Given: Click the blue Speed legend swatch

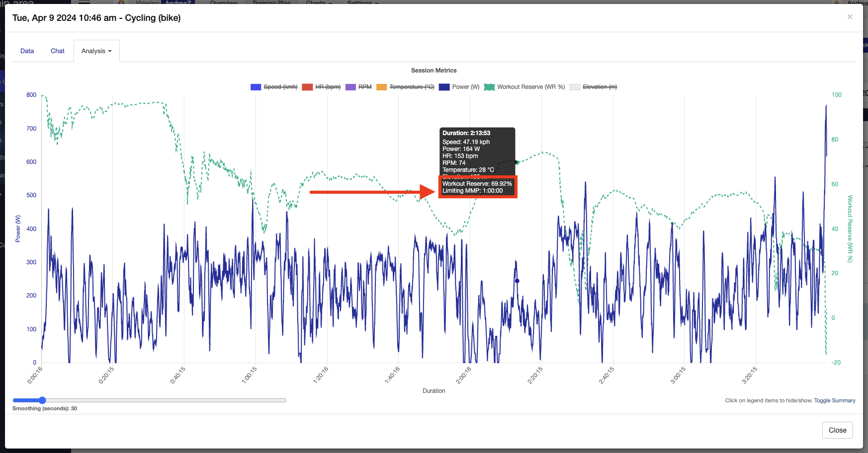Looking at the screenshot, I should click(256, 87).
